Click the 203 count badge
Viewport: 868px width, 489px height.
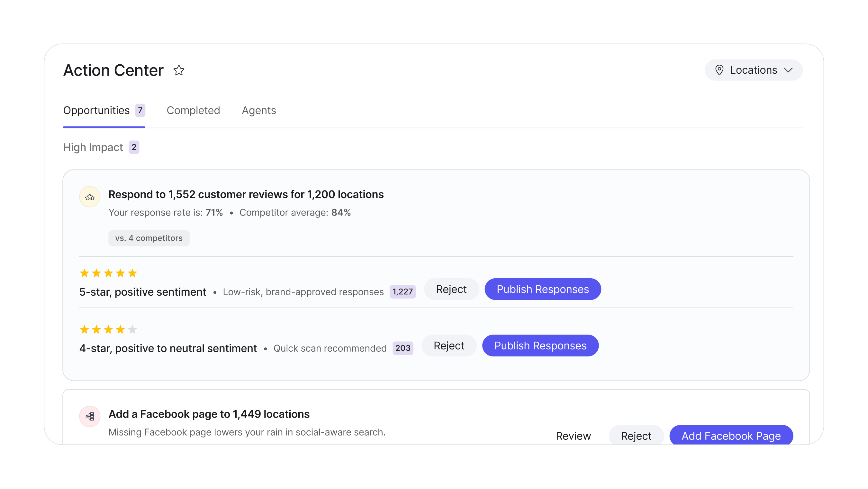tap(403, 348)
